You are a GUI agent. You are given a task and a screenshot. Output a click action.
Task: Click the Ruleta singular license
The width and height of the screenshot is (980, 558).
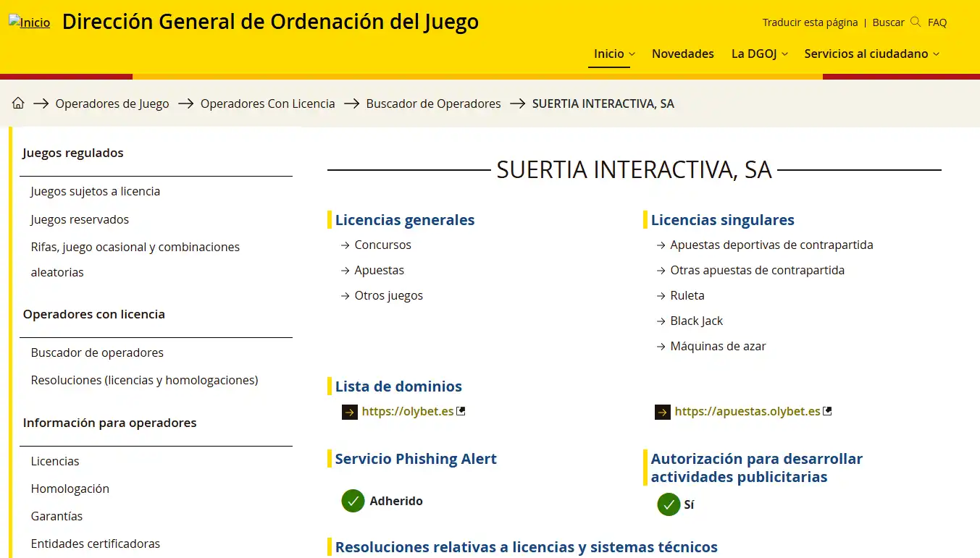point(687,295)
